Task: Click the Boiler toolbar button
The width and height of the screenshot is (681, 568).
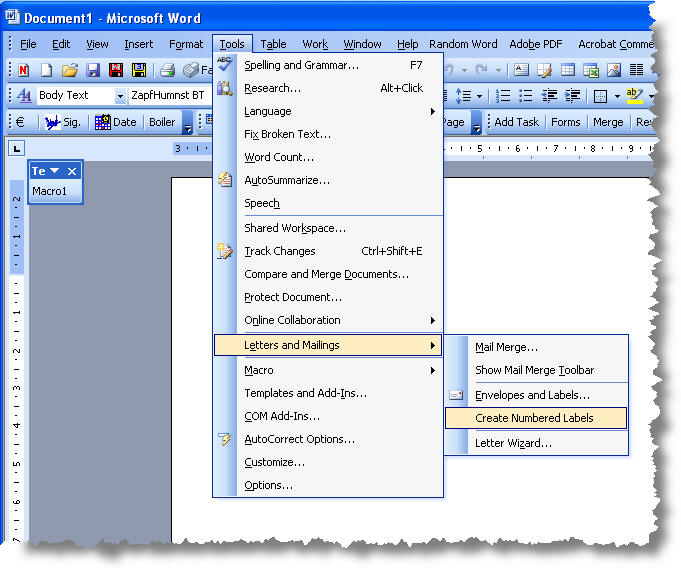Action: click(x=162, y=122)
